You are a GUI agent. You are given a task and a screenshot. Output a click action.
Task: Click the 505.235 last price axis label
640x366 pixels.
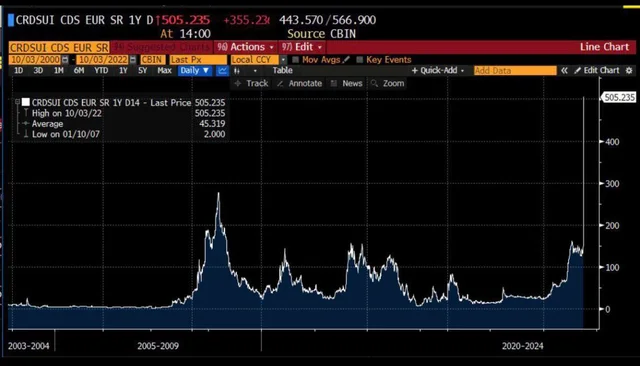coord(619,97)
